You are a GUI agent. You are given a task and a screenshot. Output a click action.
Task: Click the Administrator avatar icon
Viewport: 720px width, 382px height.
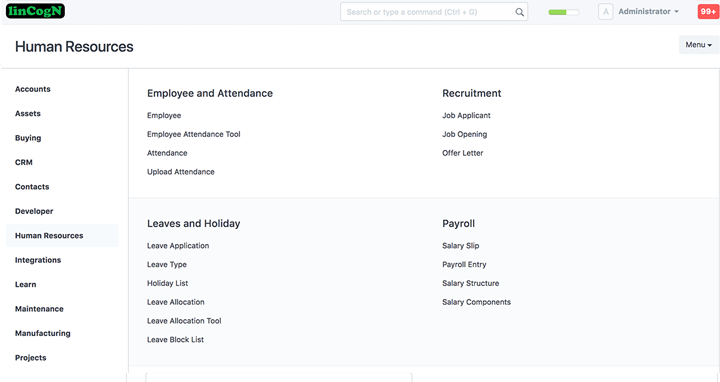point(605,12)
